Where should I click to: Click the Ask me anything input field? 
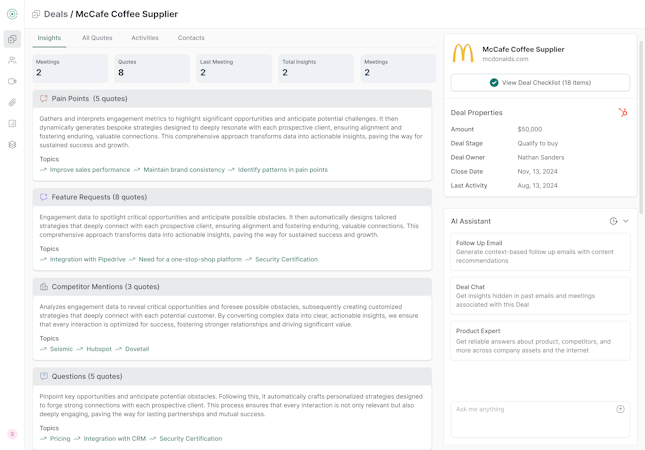pyautogui.click(x=530, y=410)
